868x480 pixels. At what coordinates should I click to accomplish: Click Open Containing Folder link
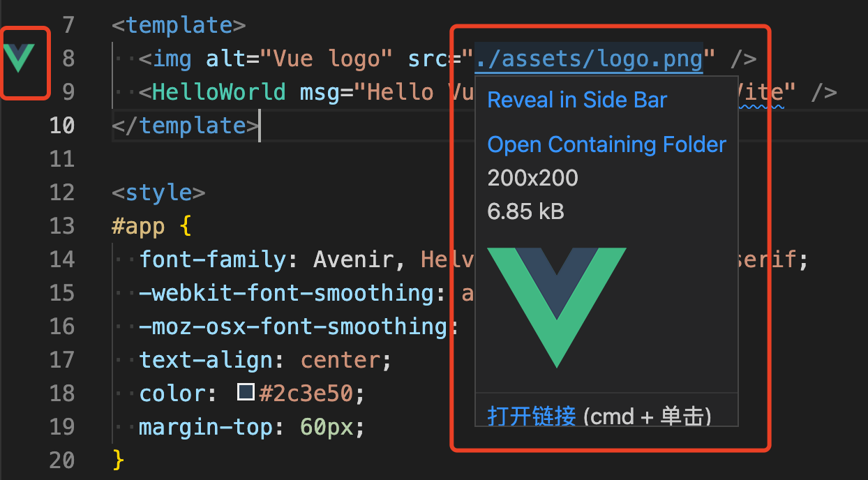(x=606, y=144)
